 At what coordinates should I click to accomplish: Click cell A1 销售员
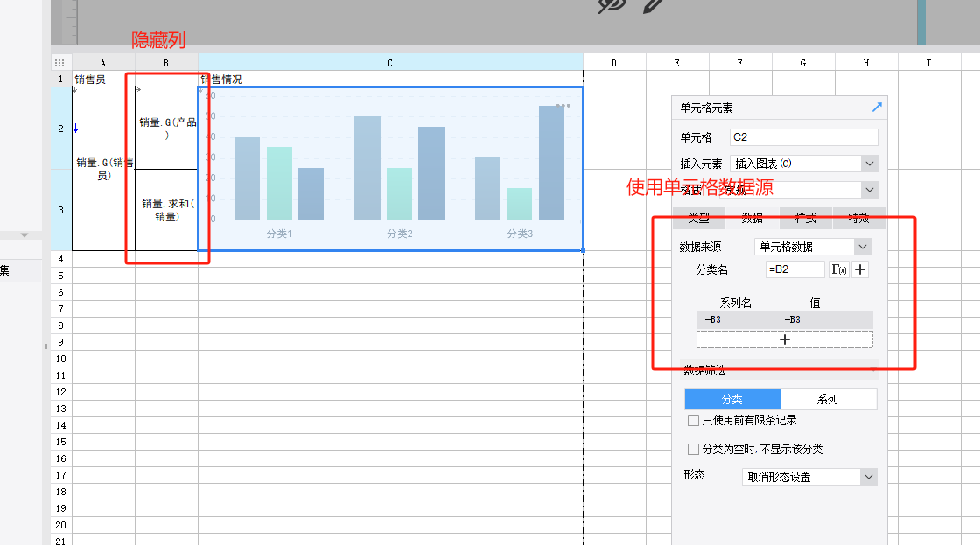pyautogui.click(x=103, y=80)
